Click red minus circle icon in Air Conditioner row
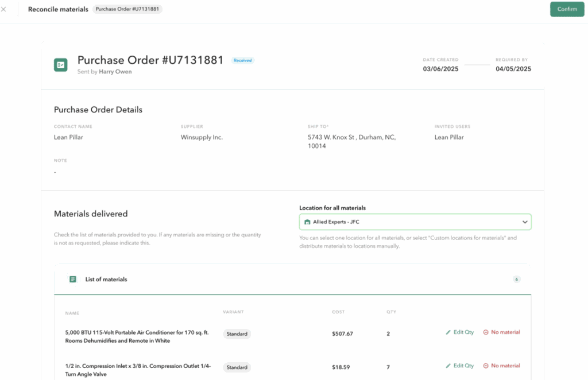Screen dimensions: 588x380 click(x=486, y=332)
